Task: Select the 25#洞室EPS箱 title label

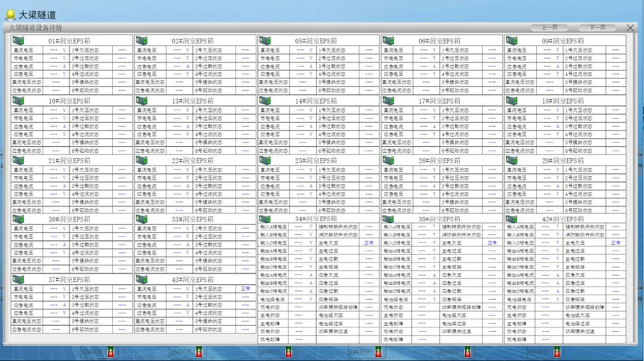Action: 316,160
